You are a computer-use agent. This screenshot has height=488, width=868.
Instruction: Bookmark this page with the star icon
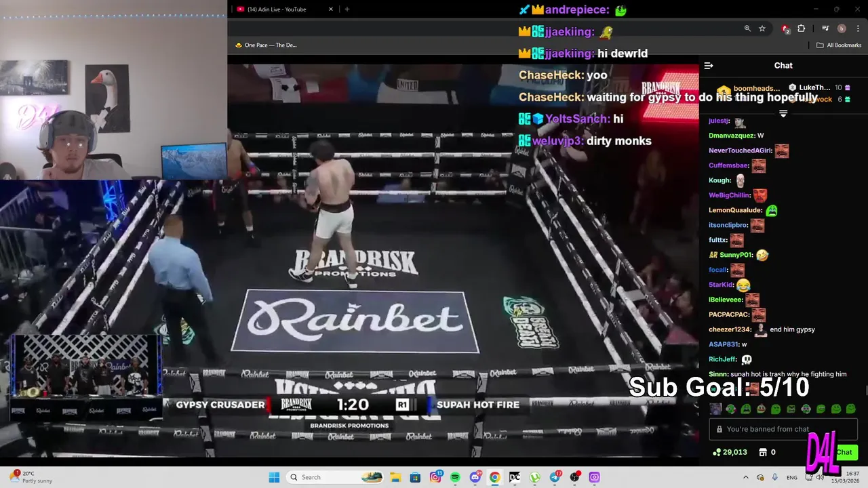click(x=762, y=28)
